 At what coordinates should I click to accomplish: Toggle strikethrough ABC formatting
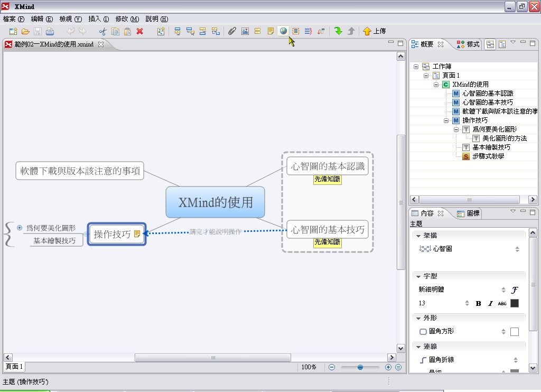pos(502,304)
